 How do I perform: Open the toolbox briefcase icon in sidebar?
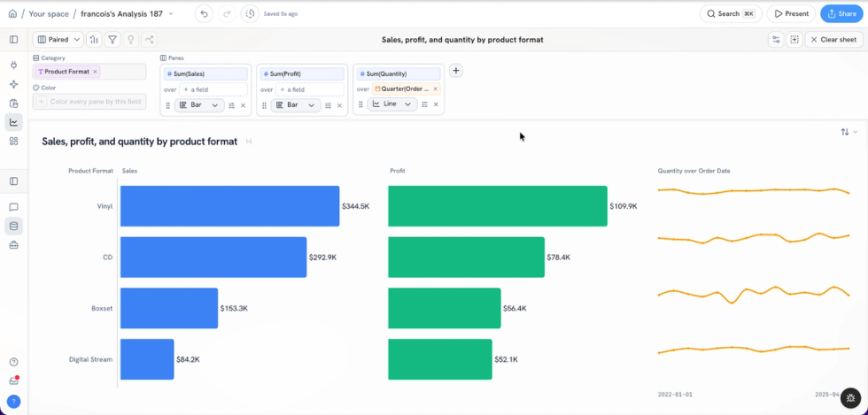[x=14, y=245]
